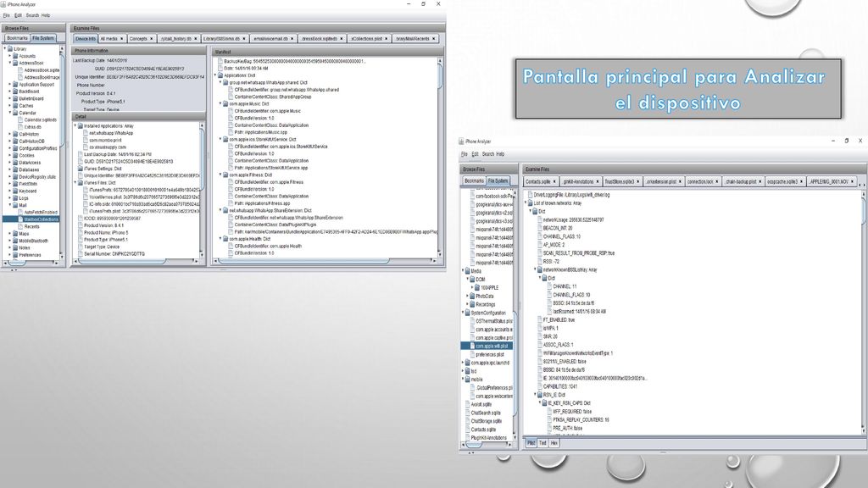
Task: Close the All media tab
Action: (122, 39)
